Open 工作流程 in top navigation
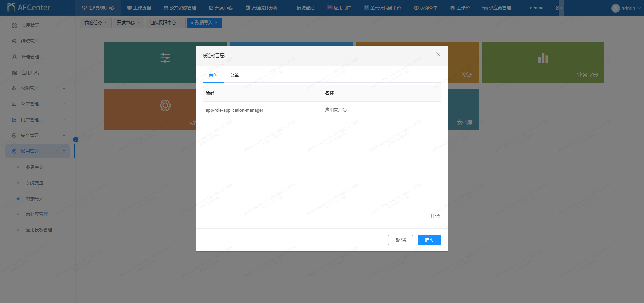Viewport: 644px width, 303px height. click(139, 8)
